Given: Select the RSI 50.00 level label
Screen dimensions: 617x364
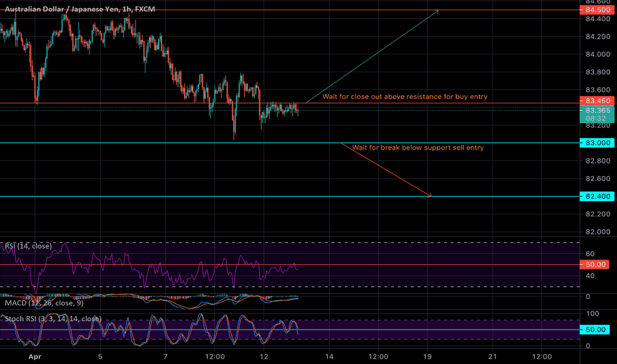Looking at the screenshot, I should click(x=594, y=265).
